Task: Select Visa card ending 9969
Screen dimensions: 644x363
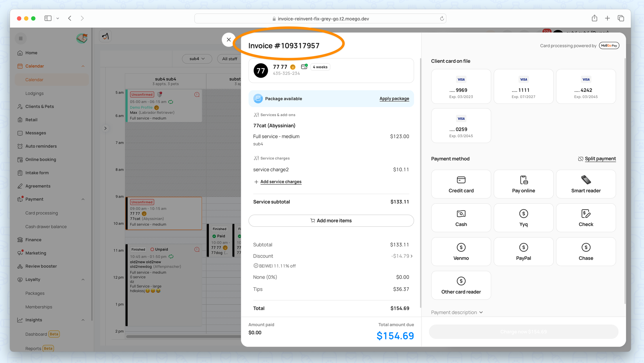Action: (x=461, y=86)
